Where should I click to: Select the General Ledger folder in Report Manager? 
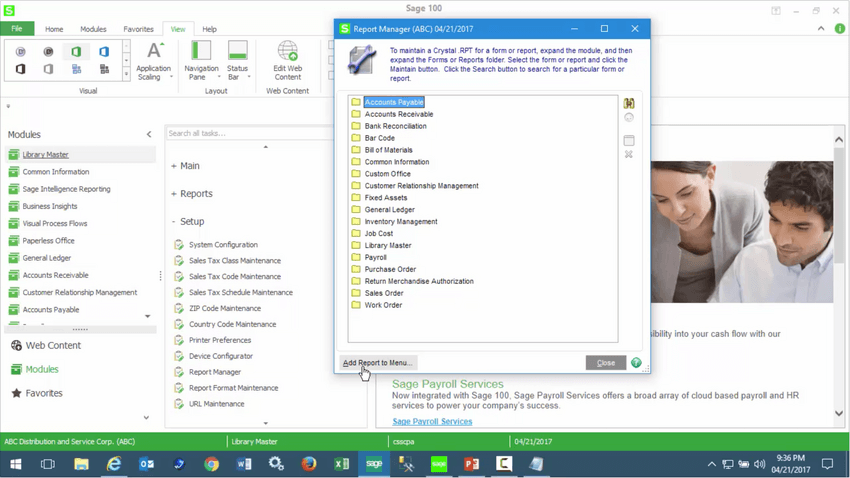389,210
